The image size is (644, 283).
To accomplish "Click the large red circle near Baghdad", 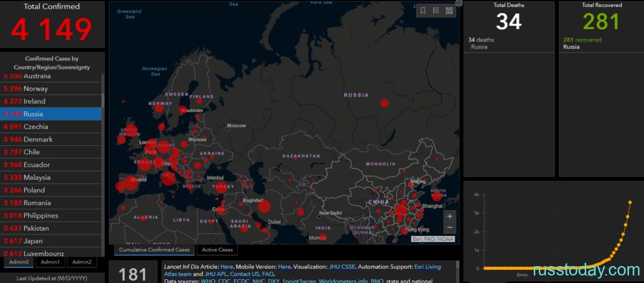I will [x=264, y=207].
